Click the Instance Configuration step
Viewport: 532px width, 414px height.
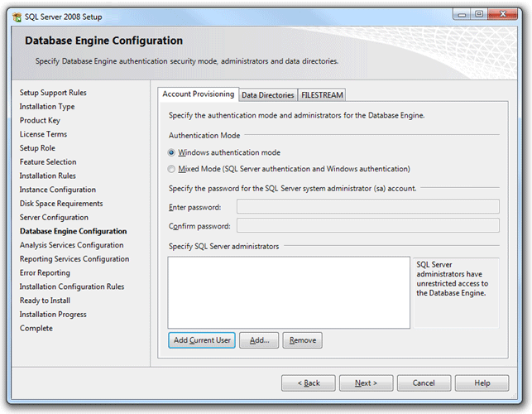[x=58, y=190]
